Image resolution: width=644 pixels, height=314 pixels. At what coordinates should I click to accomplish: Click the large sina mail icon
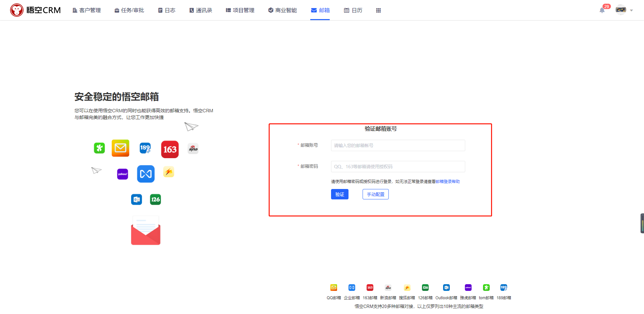pyautogui.click(x=193, y=148)
